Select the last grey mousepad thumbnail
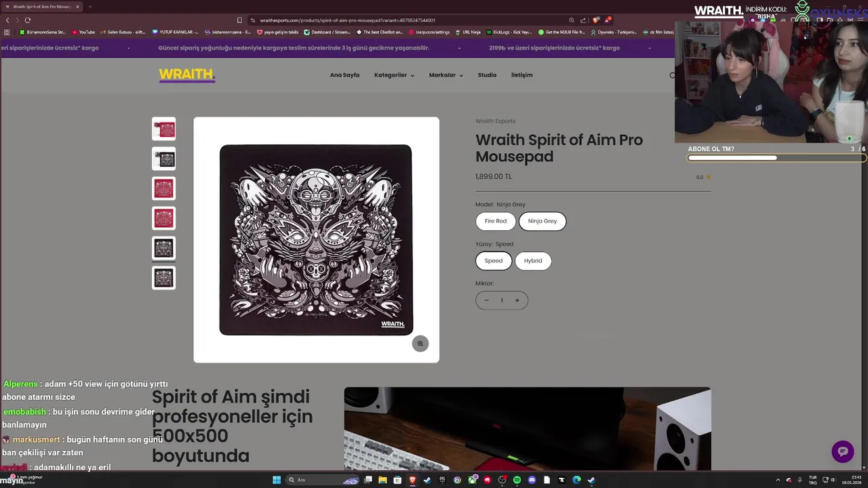 [x=163, y=278]
